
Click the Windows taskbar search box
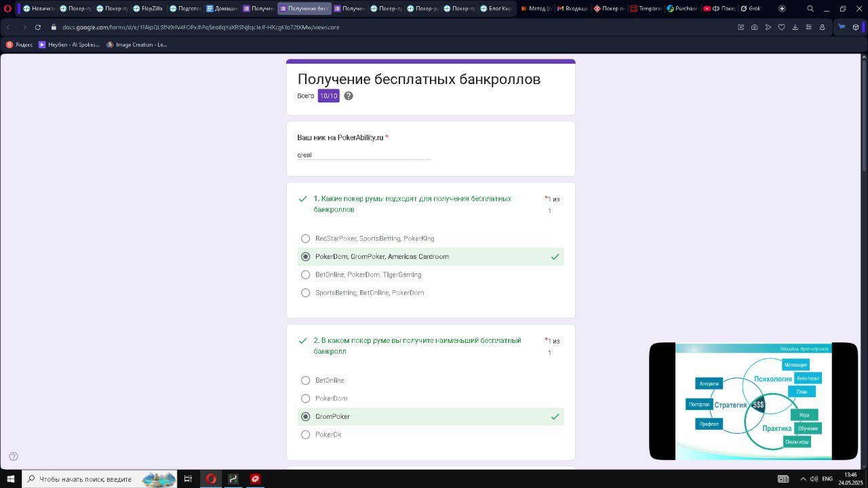click(x=100, y=479)
